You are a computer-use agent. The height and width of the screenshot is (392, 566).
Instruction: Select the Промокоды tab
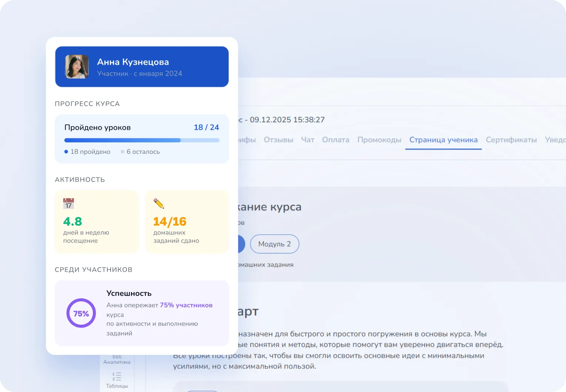[379, 140]
